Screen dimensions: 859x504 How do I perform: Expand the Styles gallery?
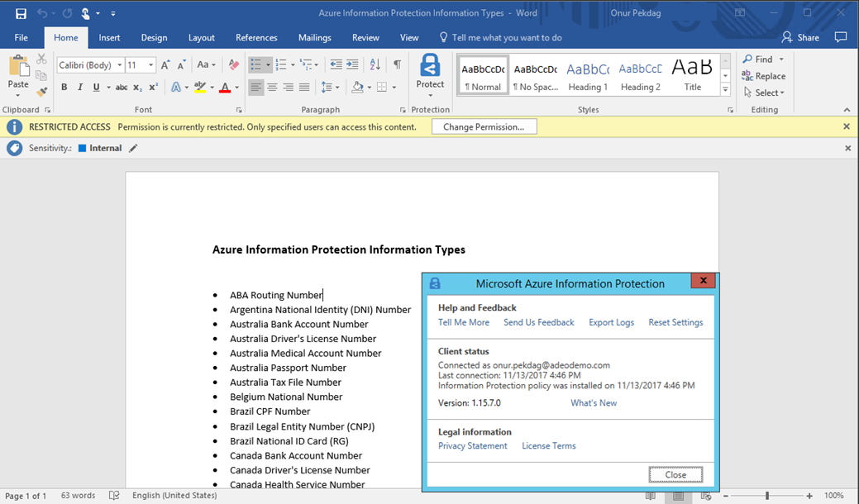[x=725, y=90]
